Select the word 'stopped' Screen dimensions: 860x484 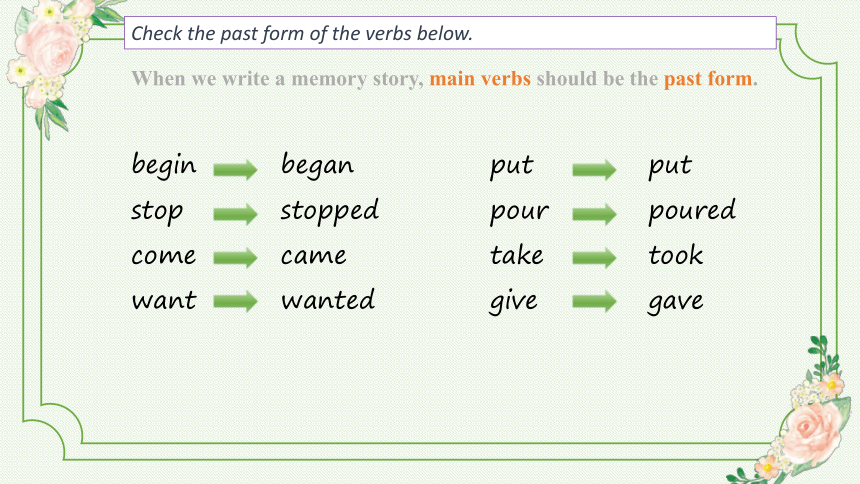(330, 211)
